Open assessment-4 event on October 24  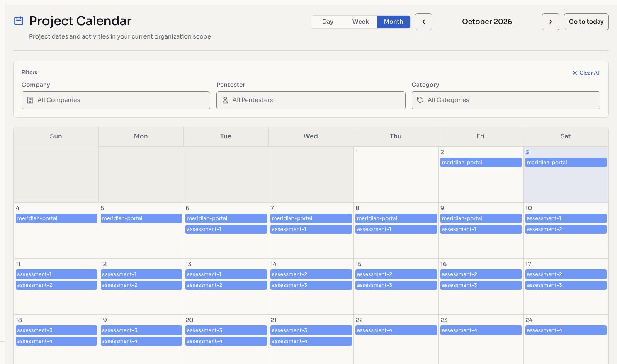[x=566, y=330]
